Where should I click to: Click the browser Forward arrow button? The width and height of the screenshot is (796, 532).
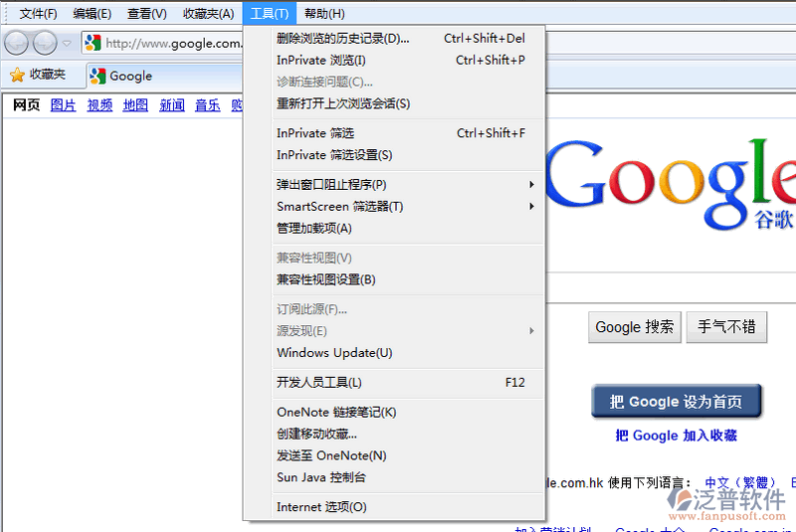pyautogui.click(x=45, y=43)
